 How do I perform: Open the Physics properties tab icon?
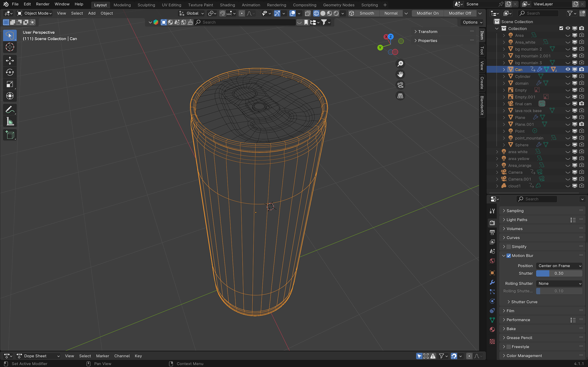(492, 301)
